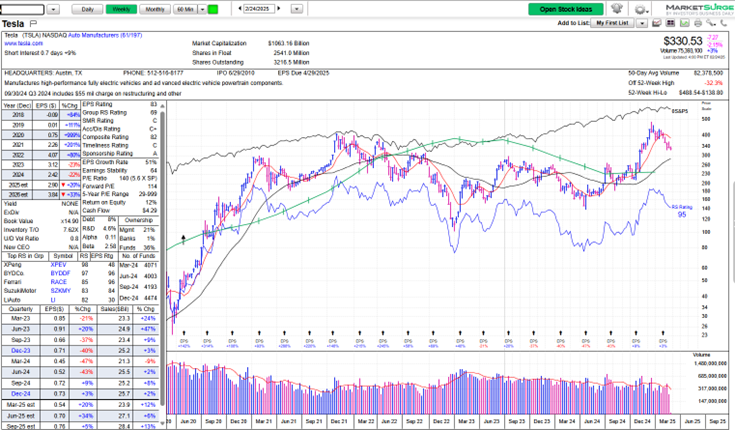Click the EPS Due 4/29/2025 text
This screenshot has width=735, height=430.
(x=303, y=73)
